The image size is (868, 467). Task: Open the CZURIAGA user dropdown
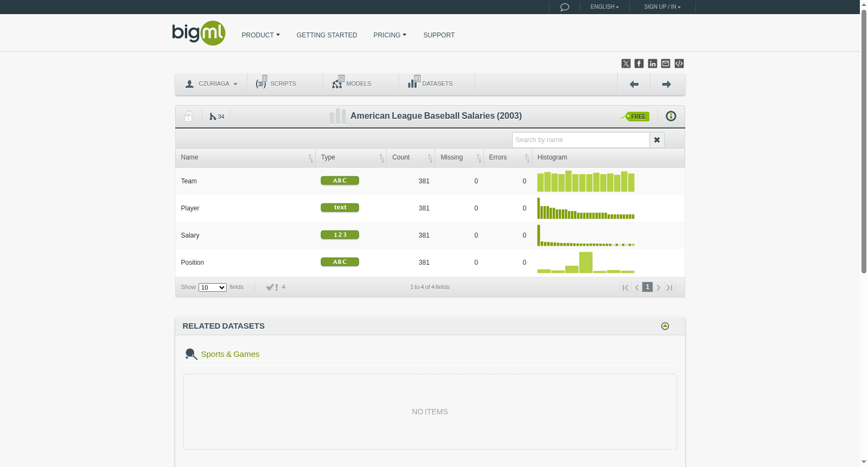click(211, 84)
